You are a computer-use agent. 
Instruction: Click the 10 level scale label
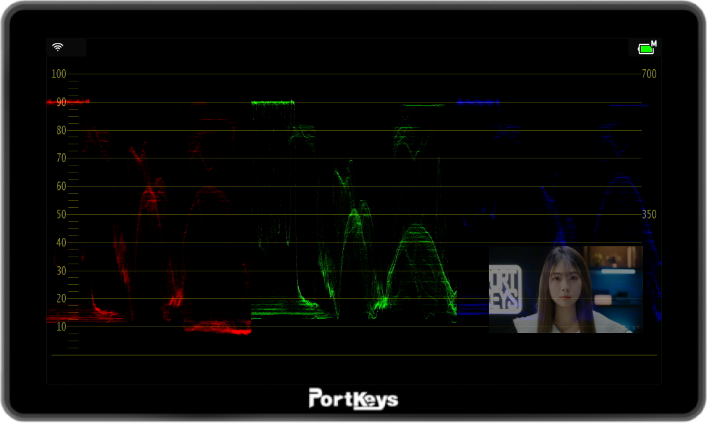(60, 326)
